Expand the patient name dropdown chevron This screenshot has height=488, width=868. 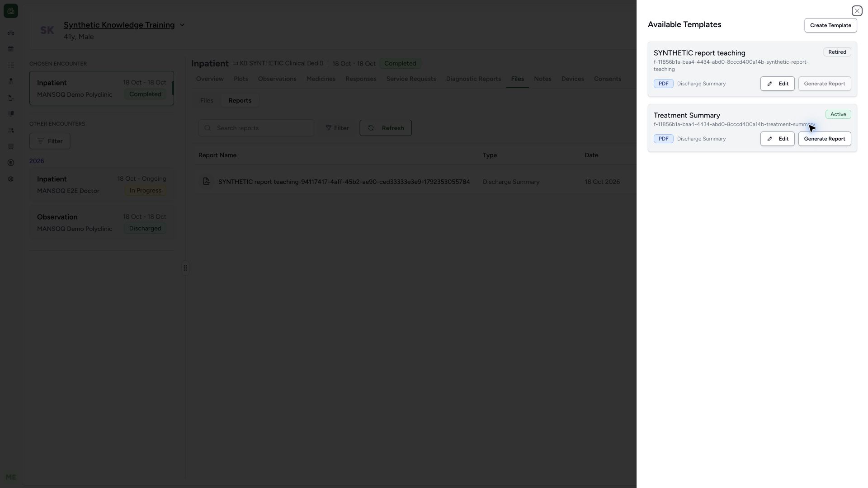pyautogui.click(x=182, y=25)
